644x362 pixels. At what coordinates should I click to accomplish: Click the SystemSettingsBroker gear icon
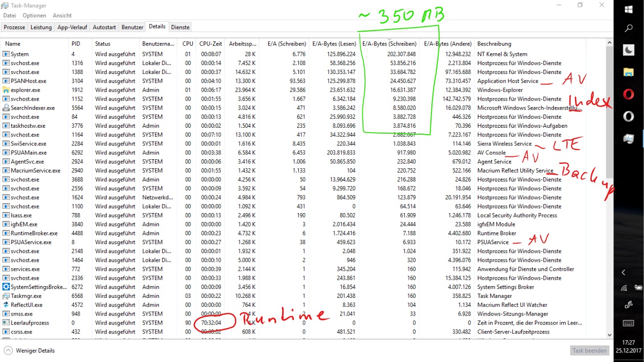click(x=6, y=287)
